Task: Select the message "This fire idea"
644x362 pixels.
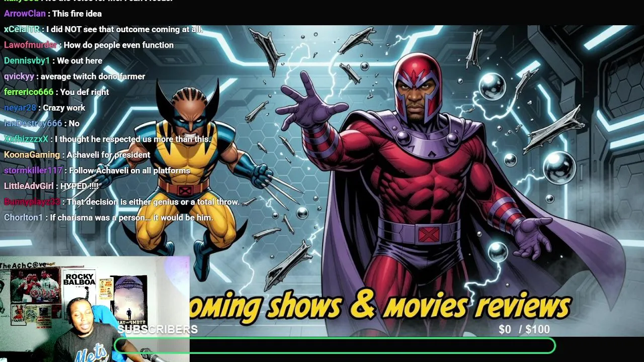Action: click(x=77, y=14)
